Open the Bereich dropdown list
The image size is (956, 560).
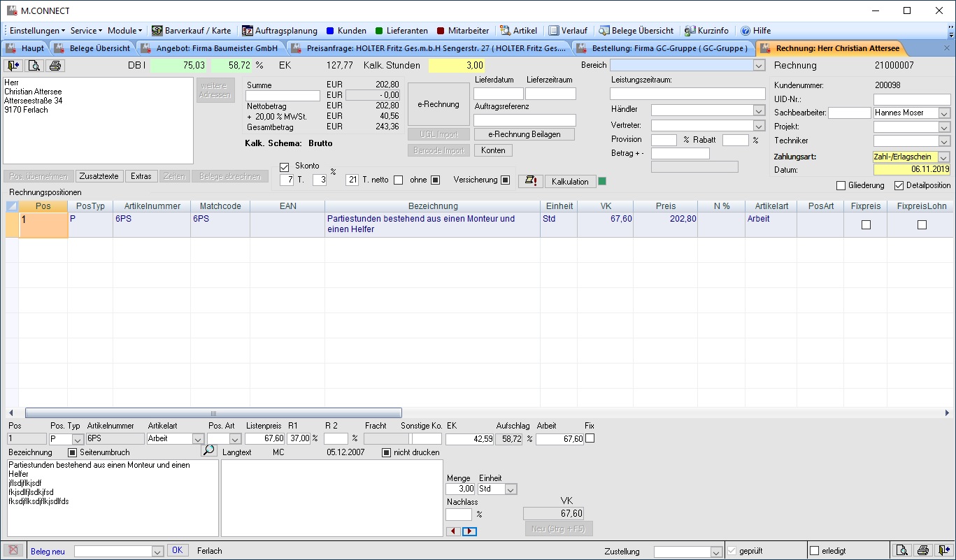pyautogui.click(x=759, y=65)
